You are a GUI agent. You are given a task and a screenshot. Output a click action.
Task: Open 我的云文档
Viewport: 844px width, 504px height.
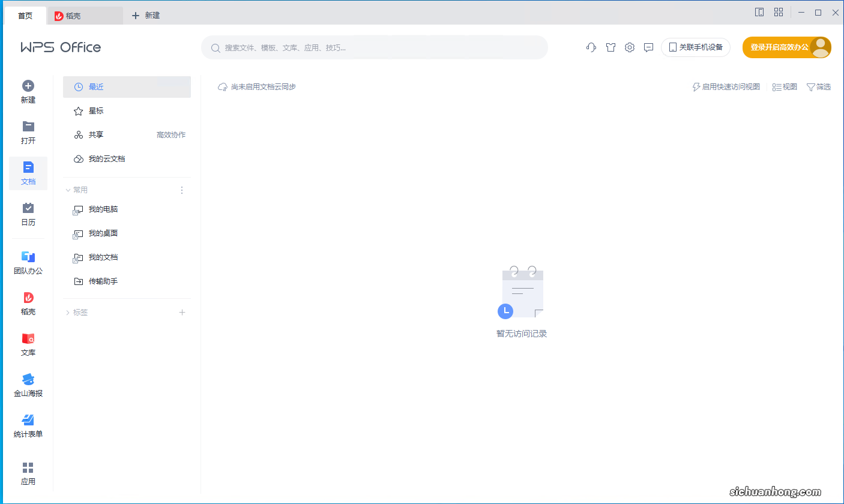(127, 159)
